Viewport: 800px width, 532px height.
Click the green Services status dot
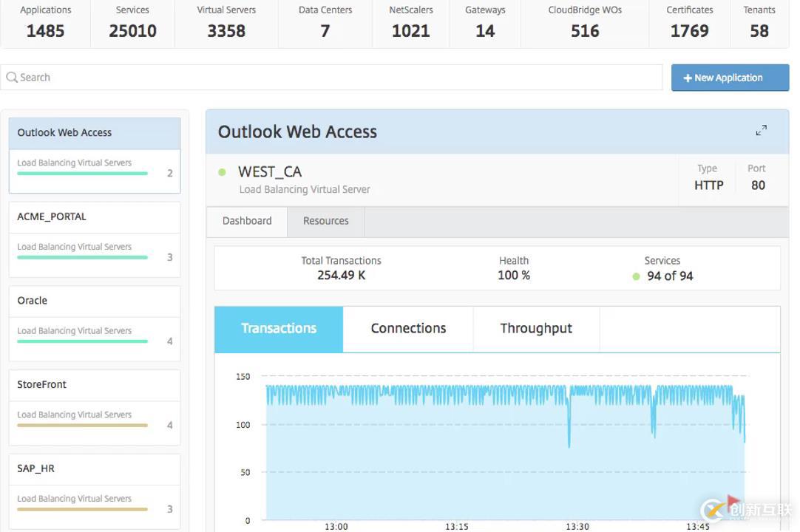pyautogui.click(x=636, y=276)
